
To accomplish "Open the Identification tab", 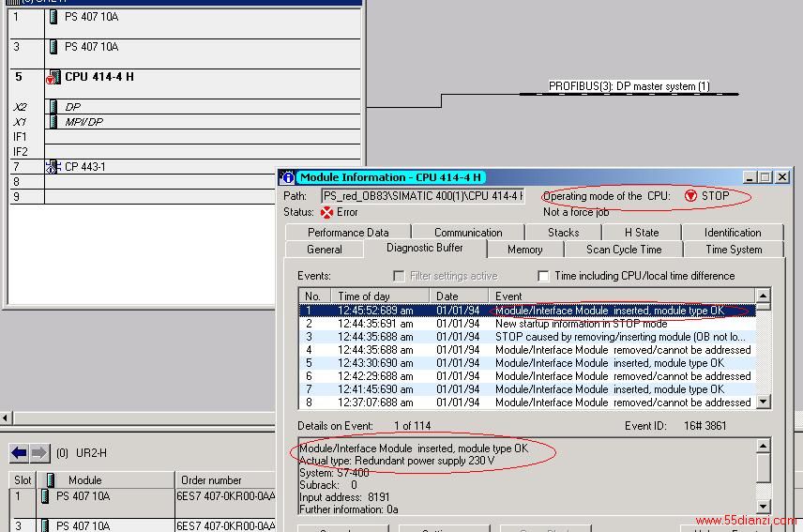I will (733, 233).
